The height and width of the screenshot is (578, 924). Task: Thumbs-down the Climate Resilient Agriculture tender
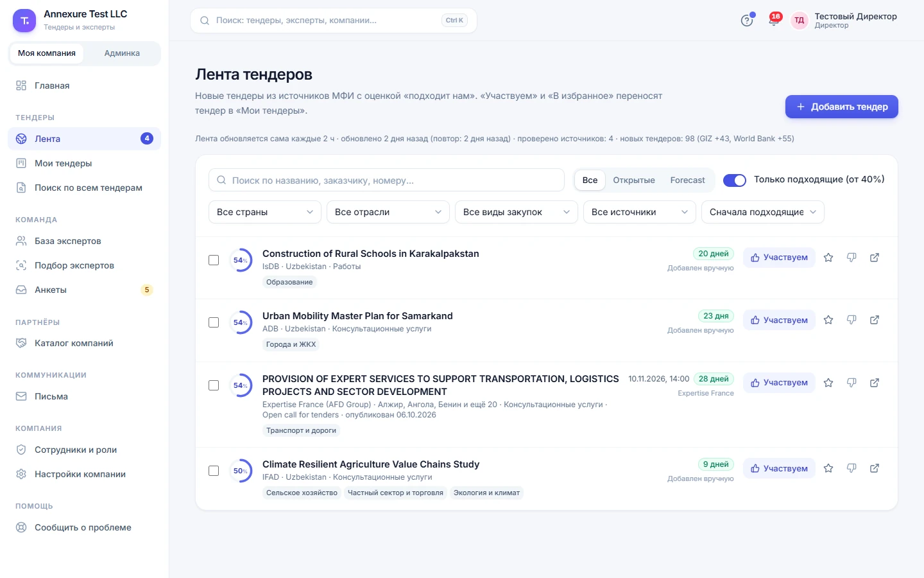pyautogui.click(x=851, y=468)
